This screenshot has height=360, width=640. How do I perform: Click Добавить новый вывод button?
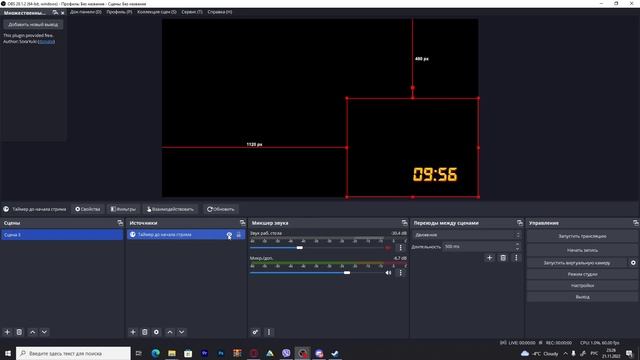point(33,24)
